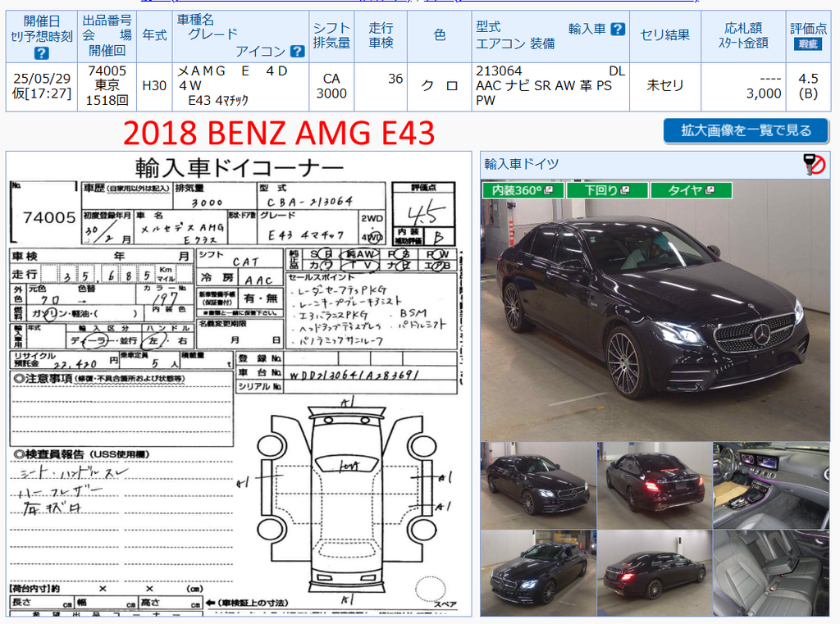Click the シフト 排気量 column header
Viewport: 840px width, 624px height.
(331, 35)
